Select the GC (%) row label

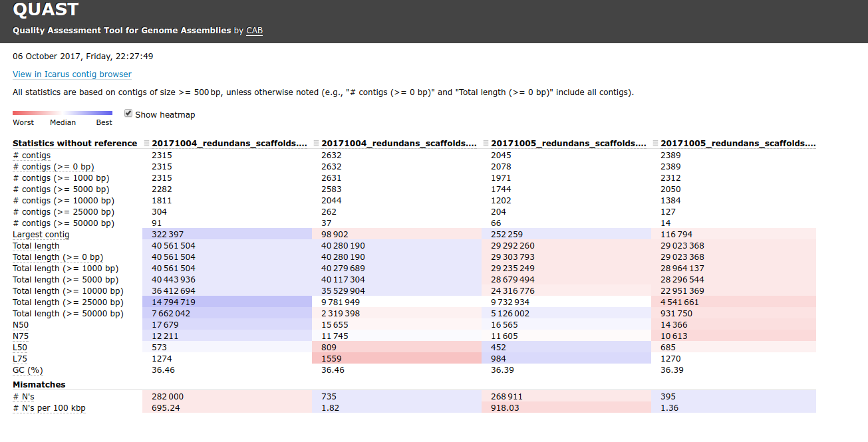point(27,370)
